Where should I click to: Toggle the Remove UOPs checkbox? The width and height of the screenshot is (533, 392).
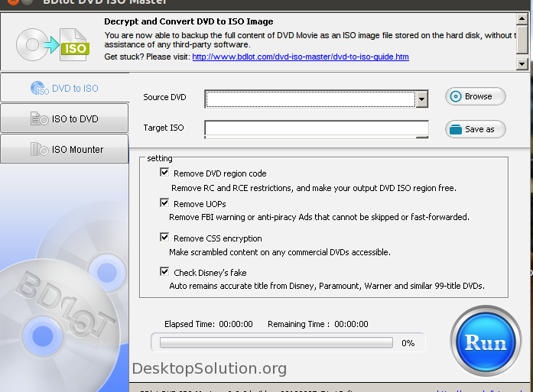click(x=164, y=203)
